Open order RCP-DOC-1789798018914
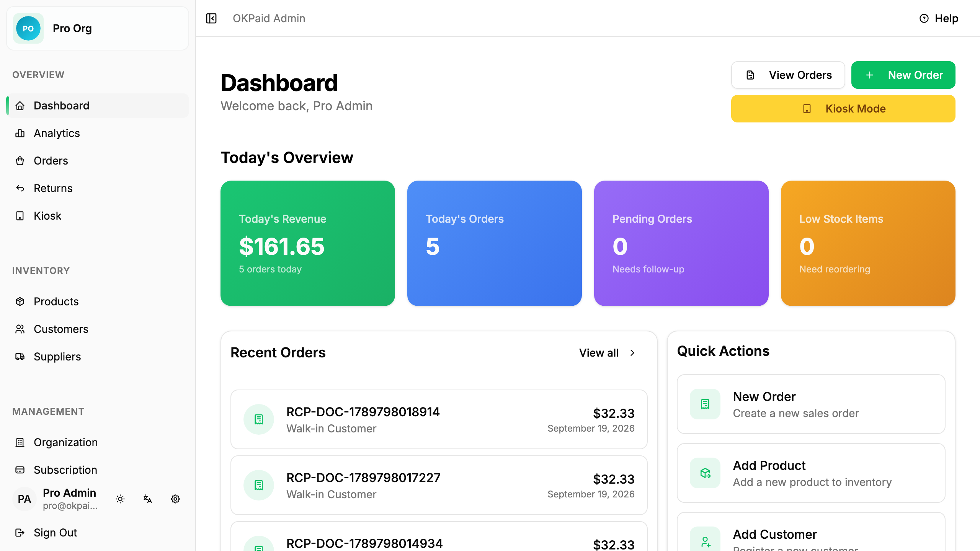 point(439,419)
